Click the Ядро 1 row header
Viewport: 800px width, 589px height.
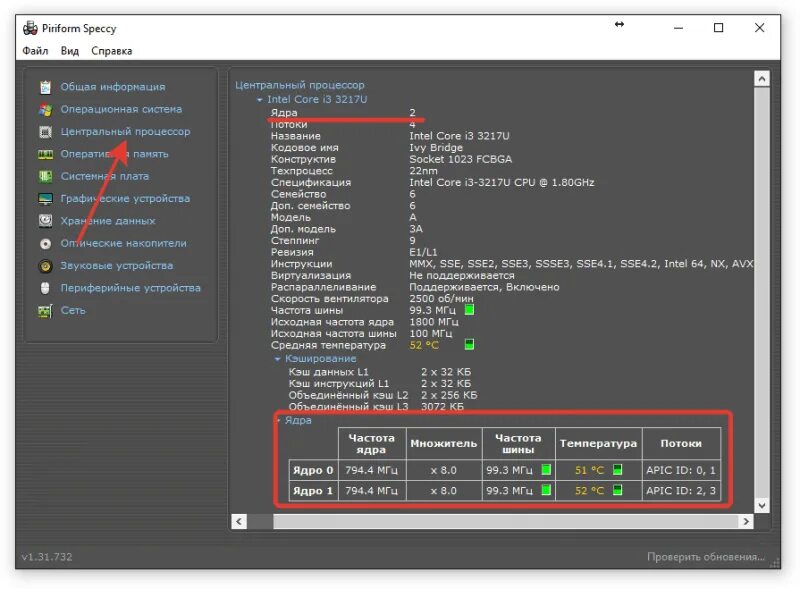pos(313,490)
